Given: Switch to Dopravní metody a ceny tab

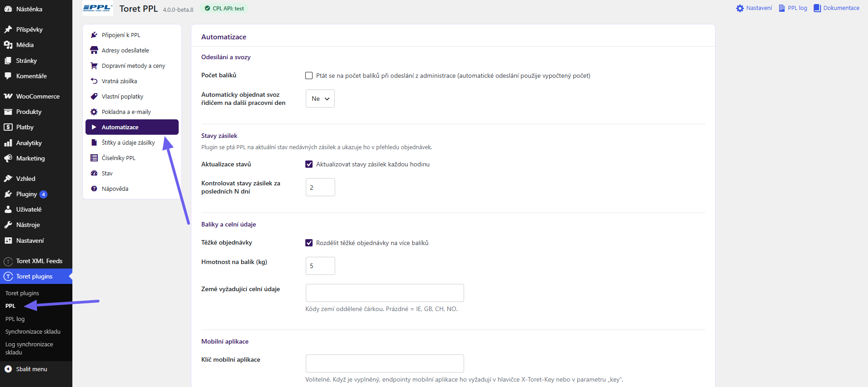Looking at the screenshot, I should tap(132, 66).
